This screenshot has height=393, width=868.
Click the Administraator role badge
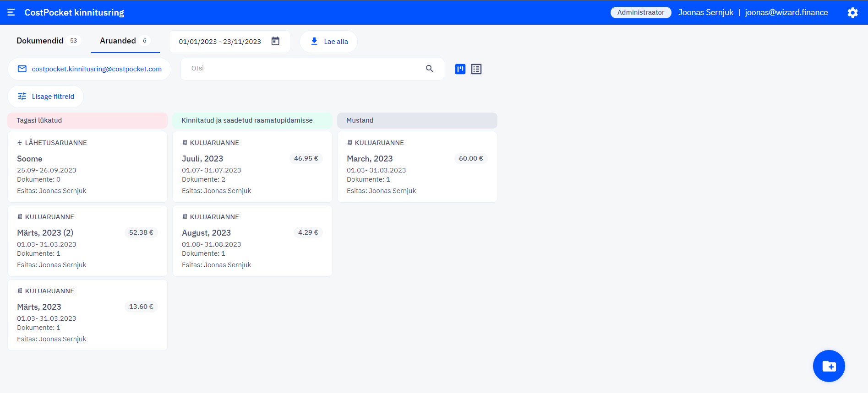(x=641, y=12)
